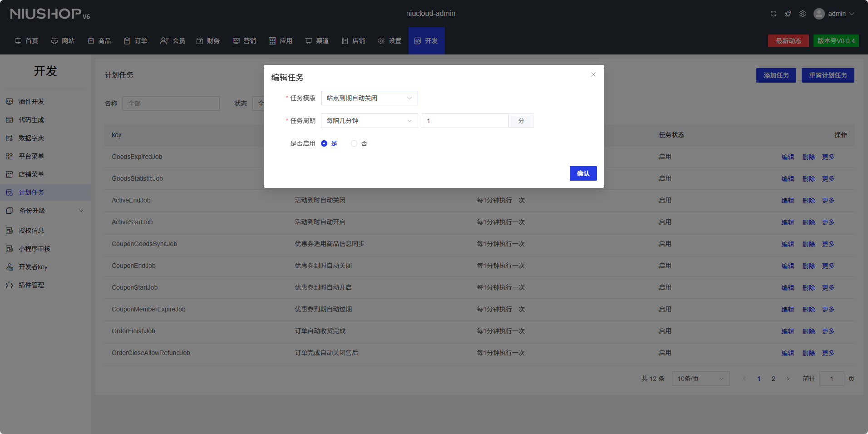Open the 任务模版 dropdown
Image resolution: width=868 pixels, height=434 pixels.
(x=369, y=98)
